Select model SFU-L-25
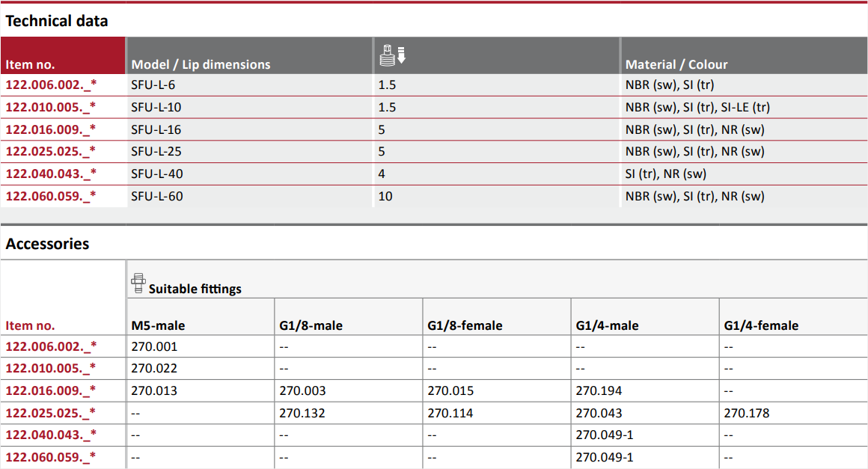 156,151
